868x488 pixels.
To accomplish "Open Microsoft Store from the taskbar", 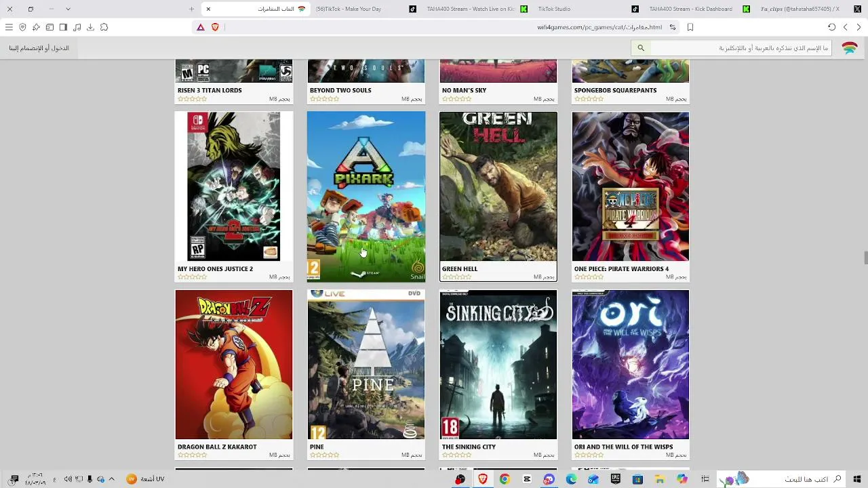I will tap(637, 479).
